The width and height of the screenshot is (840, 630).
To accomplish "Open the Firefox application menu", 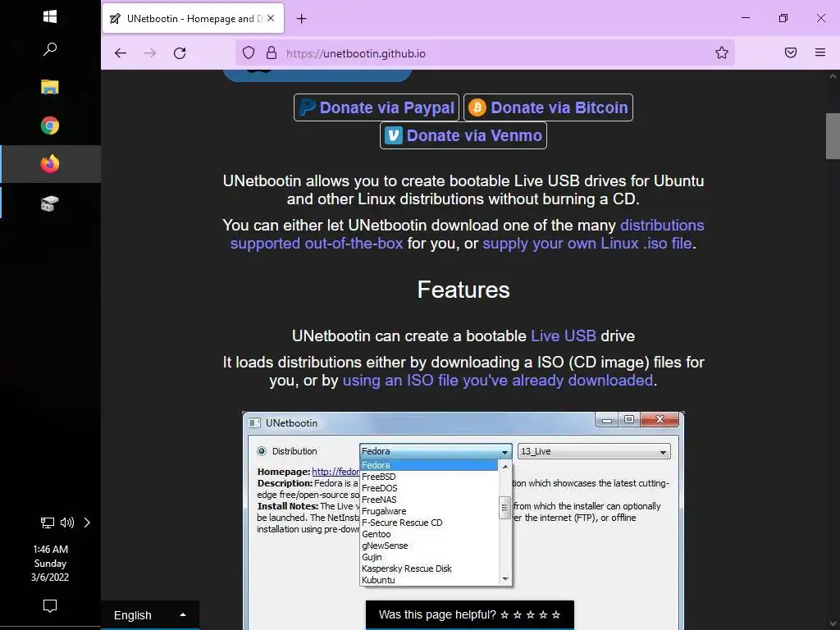I will [x=820, y=52].
